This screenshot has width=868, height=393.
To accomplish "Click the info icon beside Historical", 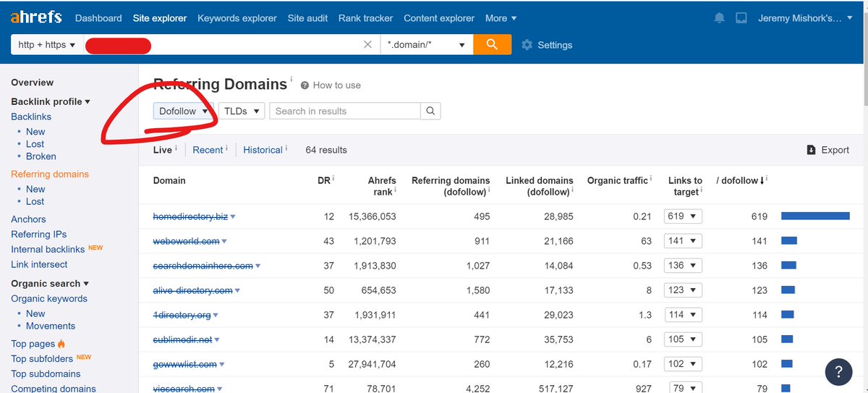I will coord(286,148).
